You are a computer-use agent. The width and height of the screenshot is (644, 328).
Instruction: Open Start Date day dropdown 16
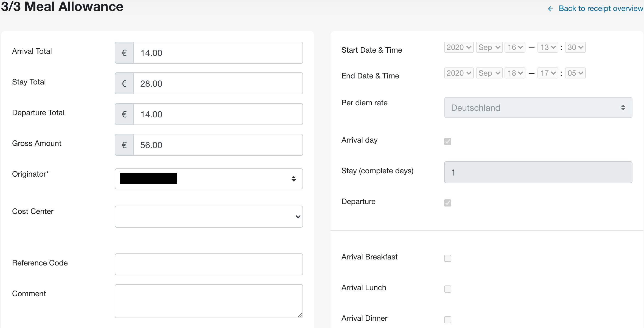(515, 47)
